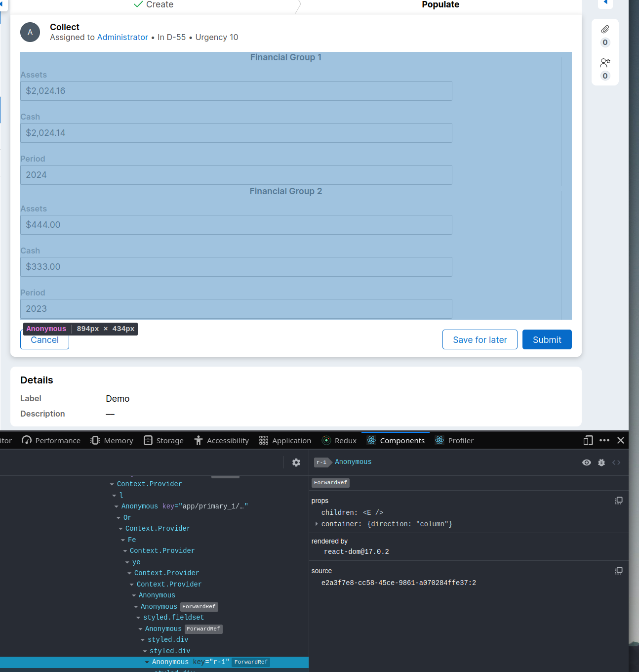
Task: Click Save for later button
Action: pos(480,339)
